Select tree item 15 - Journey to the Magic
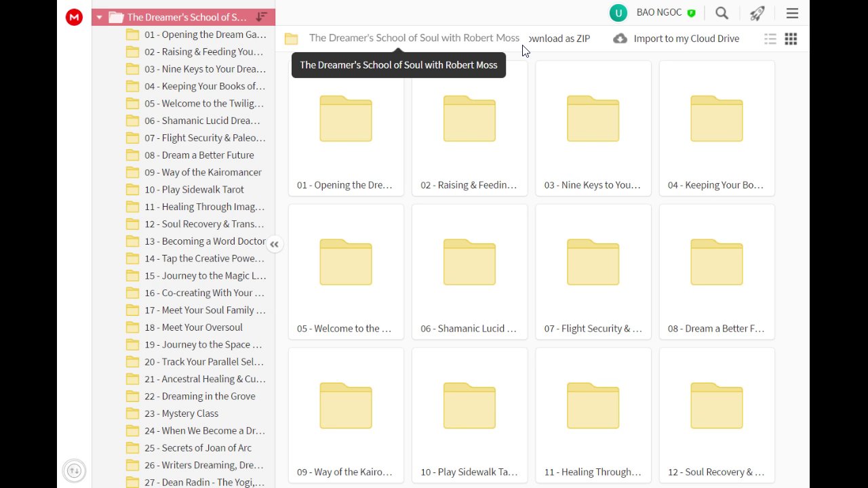 pos(196,276)
